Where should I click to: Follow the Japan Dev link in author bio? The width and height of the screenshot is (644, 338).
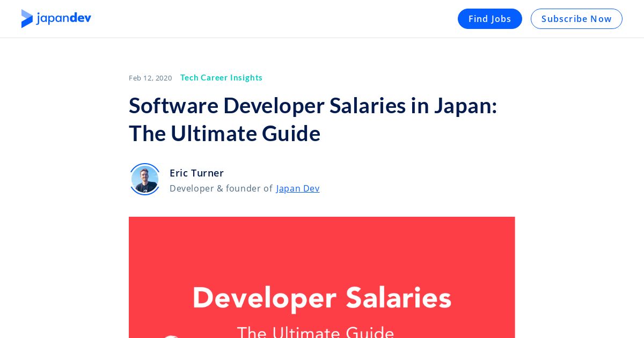point(298,188)
